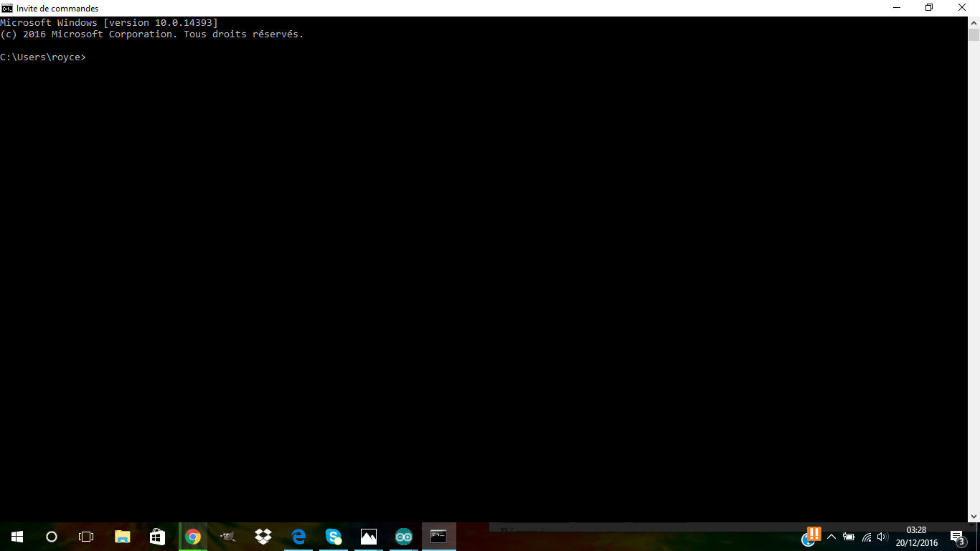The height and width of the screenshot is (551, 980).
Task: Launch Windows Store from the taskbar
Action: [157, 537]
